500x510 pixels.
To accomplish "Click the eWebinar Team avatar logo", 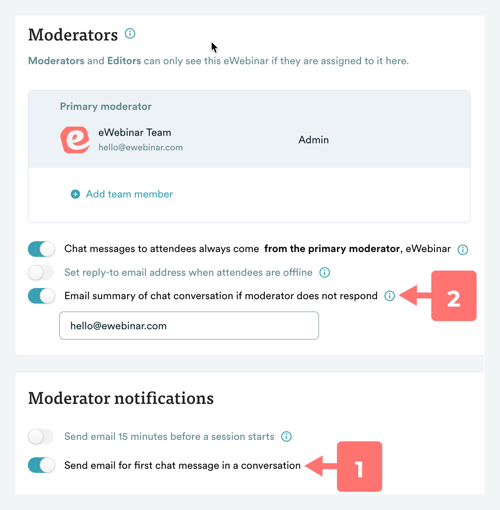I will 75,140.
